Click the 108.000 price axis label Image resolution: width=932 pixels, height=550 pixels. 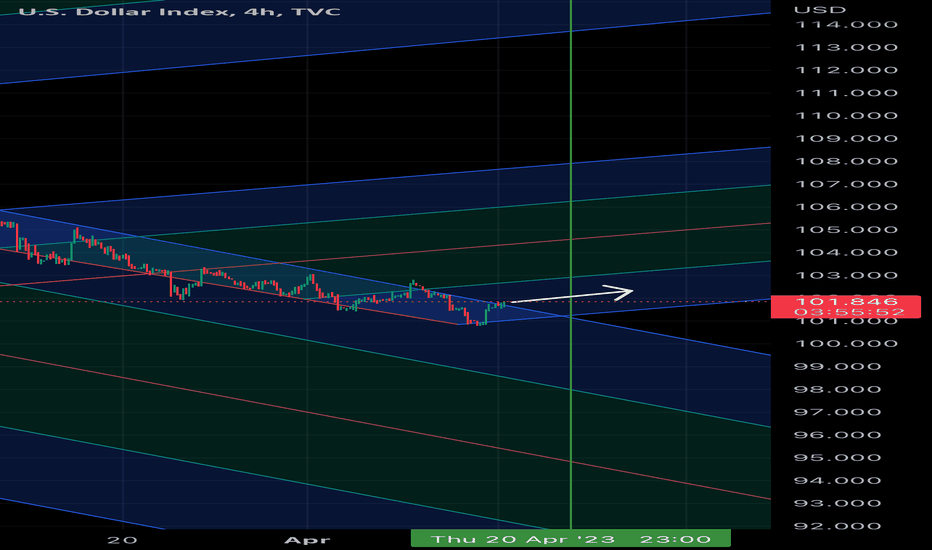pos(846,161)
